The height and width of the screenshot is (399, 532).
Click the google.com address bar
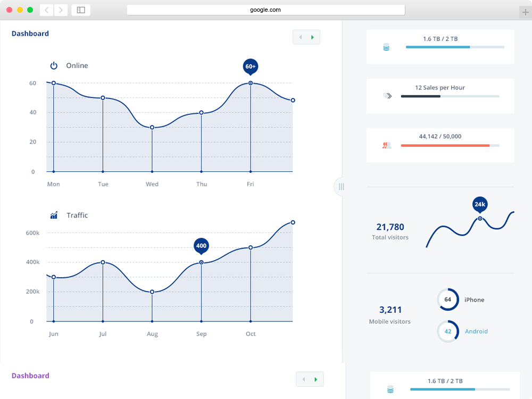pos(265,10)
